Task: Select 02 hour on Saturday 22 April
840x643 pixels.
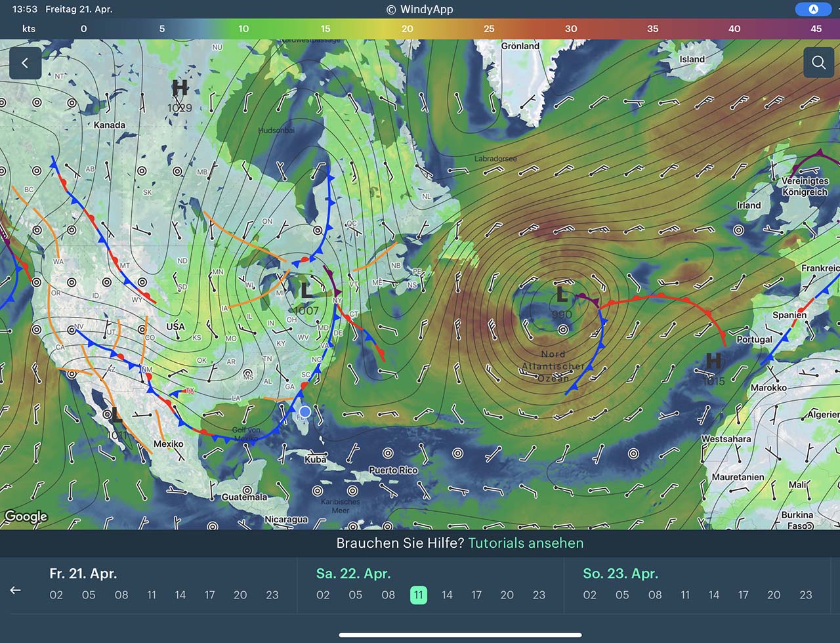Action: [323, 595]
